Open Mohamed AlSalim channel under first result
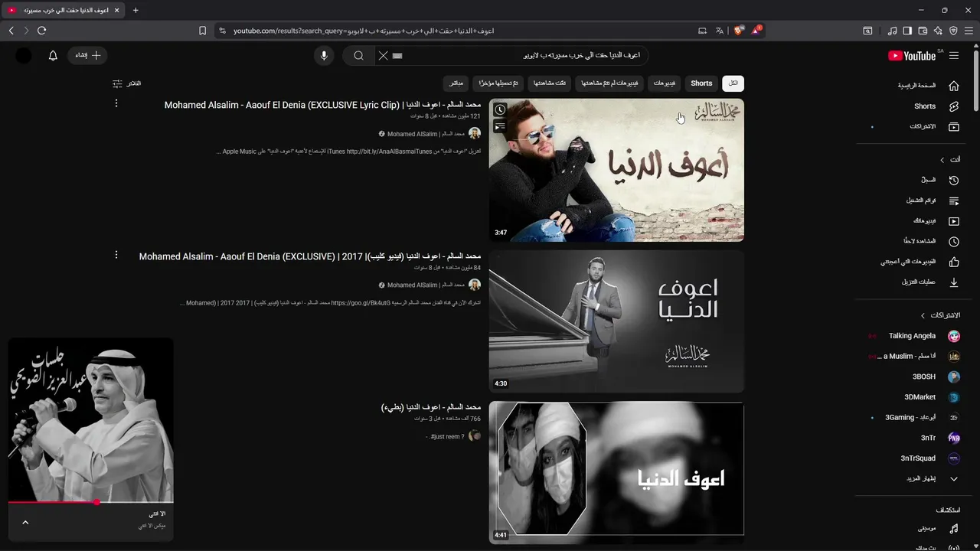The image size is (980, 551). pos(426,134)
